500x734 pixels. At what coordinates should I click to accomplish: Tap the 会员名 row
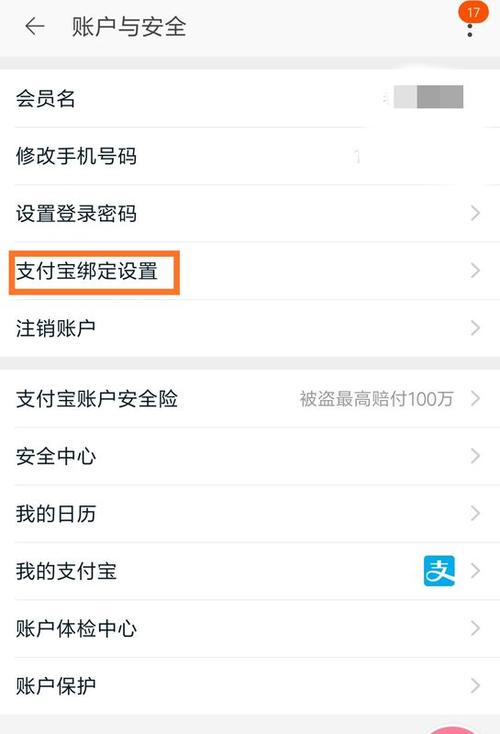tap(250, 98)
